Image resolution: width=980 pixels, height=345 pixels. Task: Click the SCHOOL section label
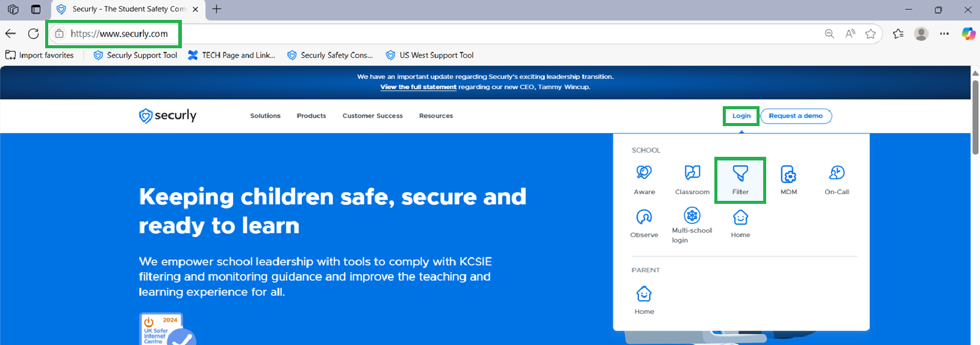(646, 150)
